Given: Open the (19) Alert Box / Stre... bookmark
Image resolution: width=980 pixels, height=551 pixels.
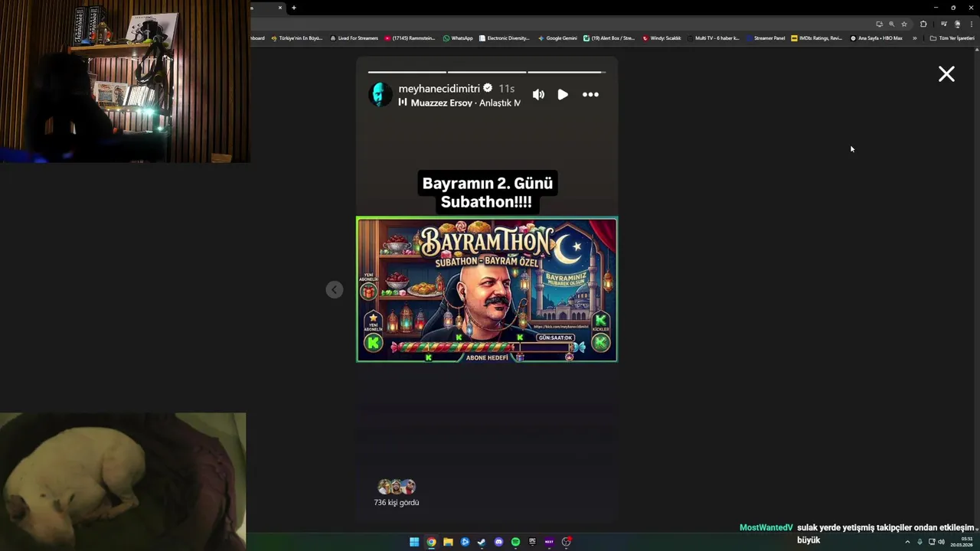Looking at the screenshot, I should coord(609,37).
